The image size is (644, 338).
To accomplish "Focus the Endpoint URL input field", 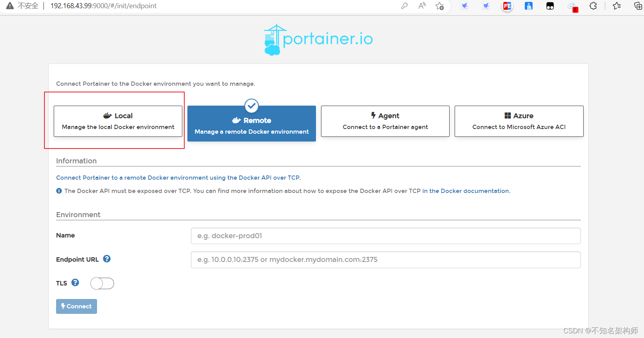I will (x=386, y=260).
